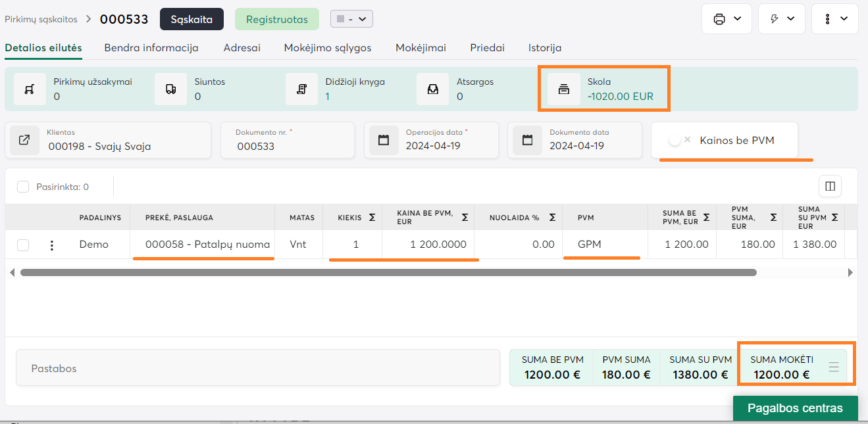Click the horizontal table scrollbar
868x424 pixels.
388,272
